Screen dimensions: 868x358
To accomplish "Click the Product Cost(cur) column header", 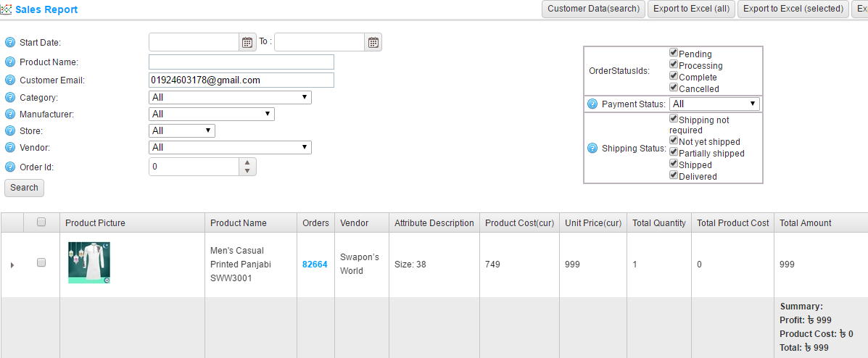I will pyautogui.click(x=519, y=223).
